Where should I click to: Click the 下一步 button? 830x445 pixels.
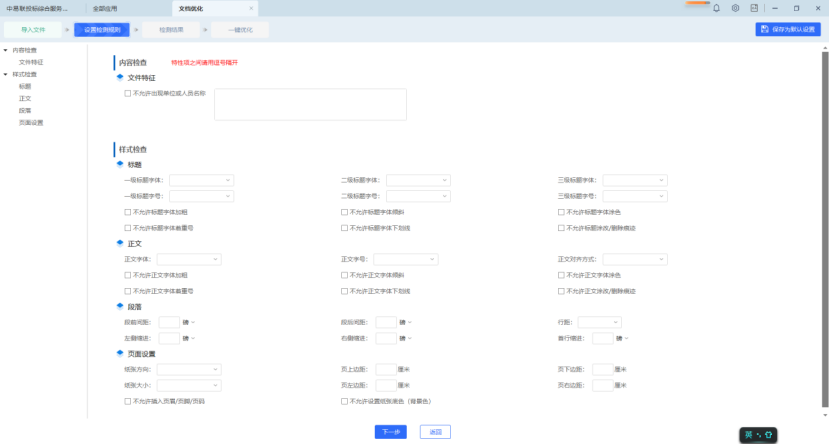(x=391, y=432)
